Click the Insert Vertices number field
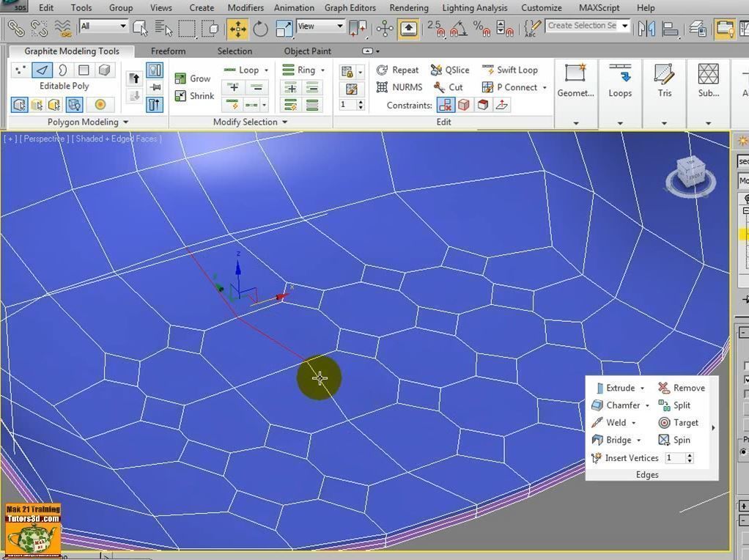This screenshot has height=560, width=749. pyautogui.click(x=674, y=458)
